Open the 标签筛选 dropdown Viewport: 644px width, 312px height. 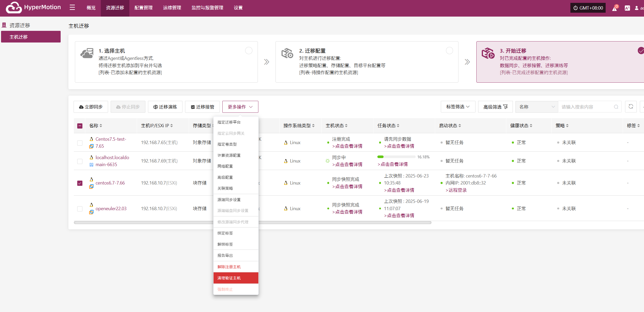pyautogui.click(x=458, y=107)
